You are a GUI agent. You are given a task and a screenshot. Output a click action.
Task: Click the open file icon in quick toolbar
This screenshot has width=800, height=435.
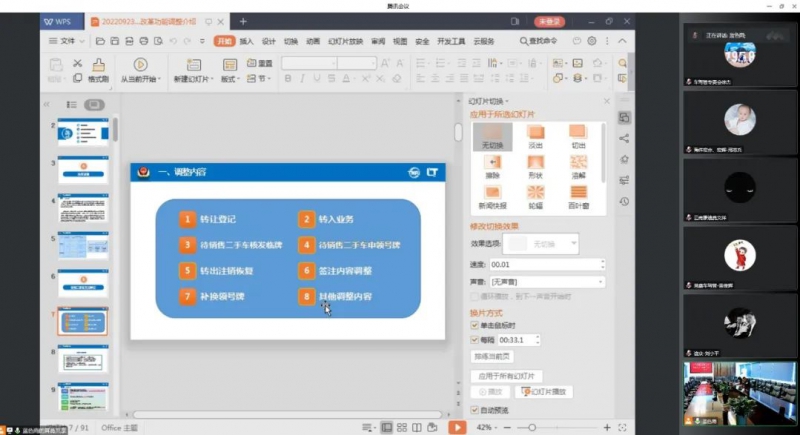[x=101, y=41]
